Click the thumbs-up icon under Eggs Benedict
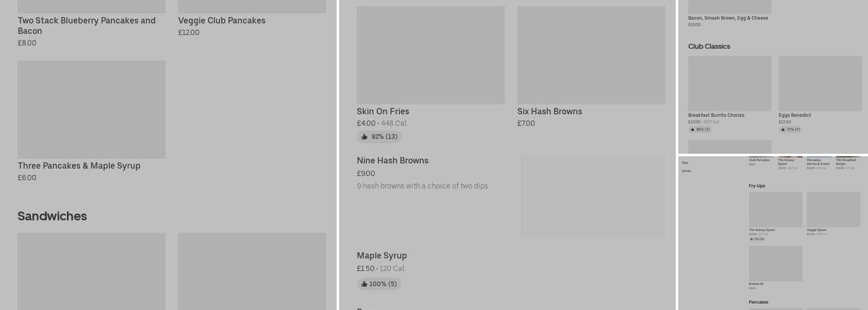This screenshot has width=868, height=310. pos(783,130)
